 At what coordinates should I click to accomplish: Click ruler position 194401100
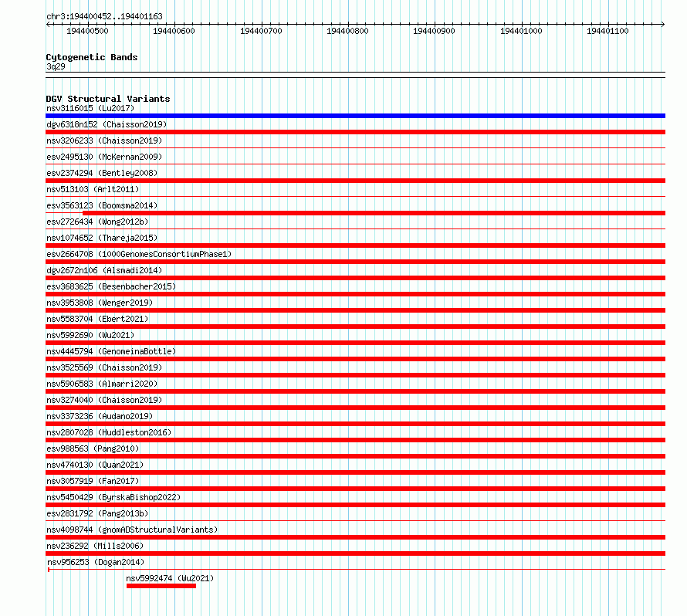point(607,31)
